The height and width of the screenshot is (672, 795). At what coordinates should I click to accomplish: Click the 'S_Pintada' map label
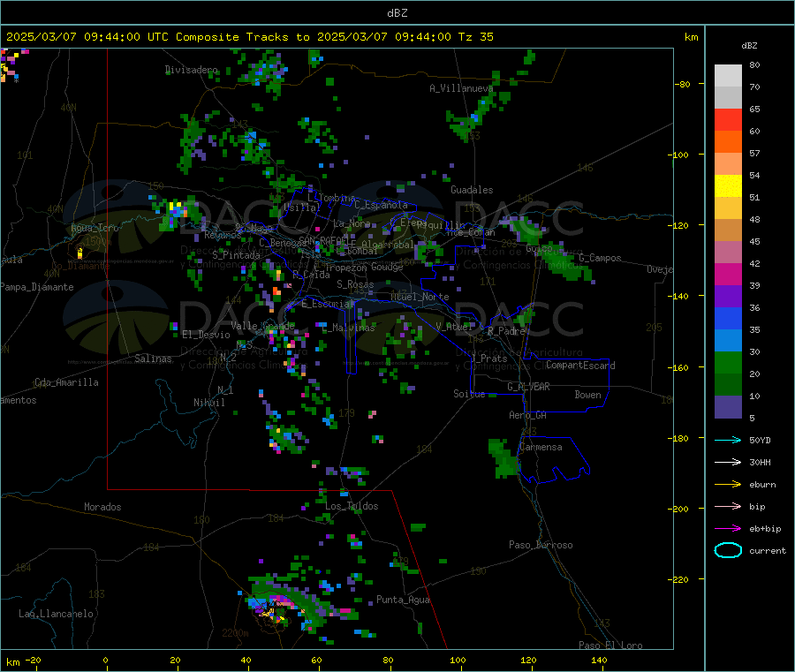click(236, 255)
